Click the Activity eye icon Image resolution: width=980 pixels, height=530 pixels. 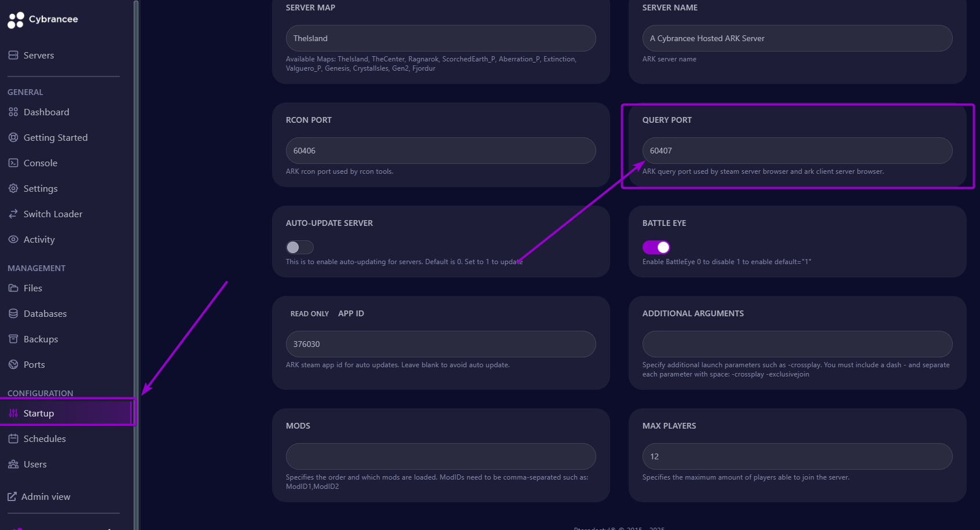(13, 239)
